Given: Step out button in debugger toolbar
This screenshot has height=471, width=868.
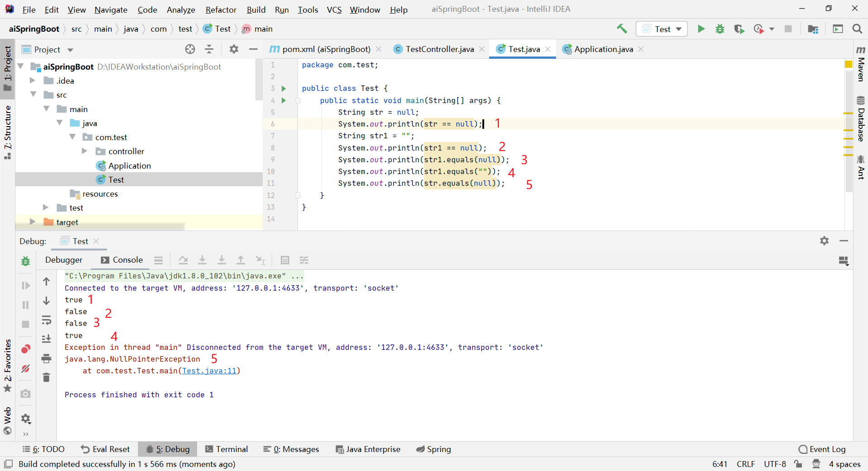Looking at the screenshot, I should coord(241,260).
